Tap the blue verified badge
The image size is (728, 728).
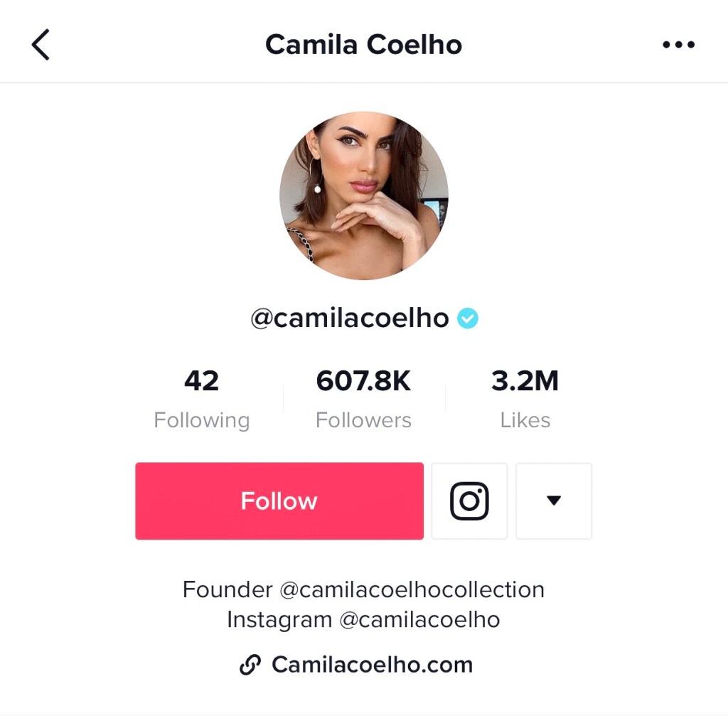click(x=468, y=318)
